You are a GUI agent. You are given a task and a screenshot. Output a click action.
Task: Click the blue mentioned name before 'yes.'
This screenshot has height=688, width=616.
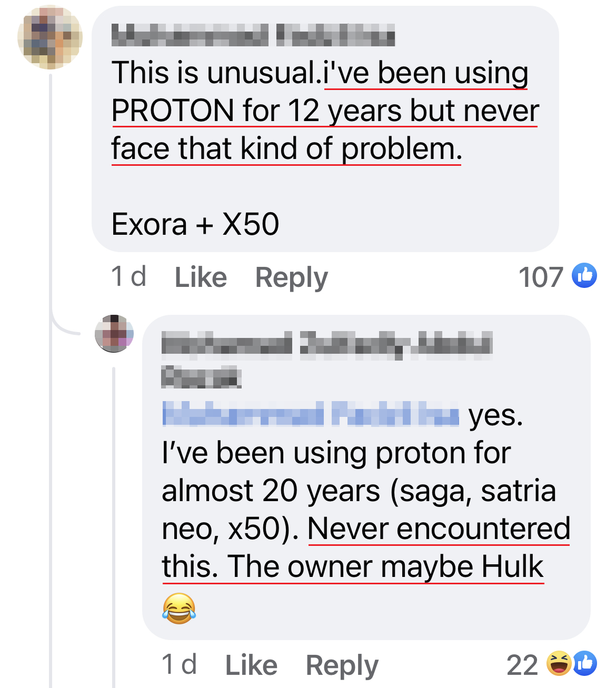tap(311, 414)
